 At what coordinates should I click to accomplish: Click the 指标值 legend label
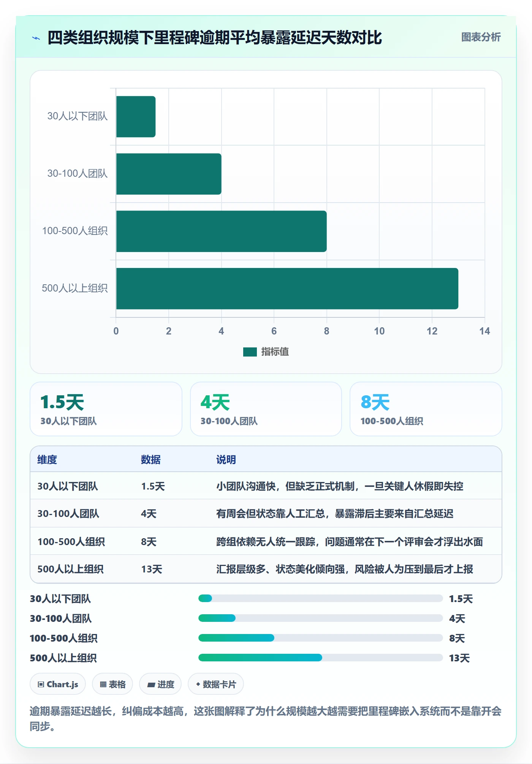click(x=275, y=352)
